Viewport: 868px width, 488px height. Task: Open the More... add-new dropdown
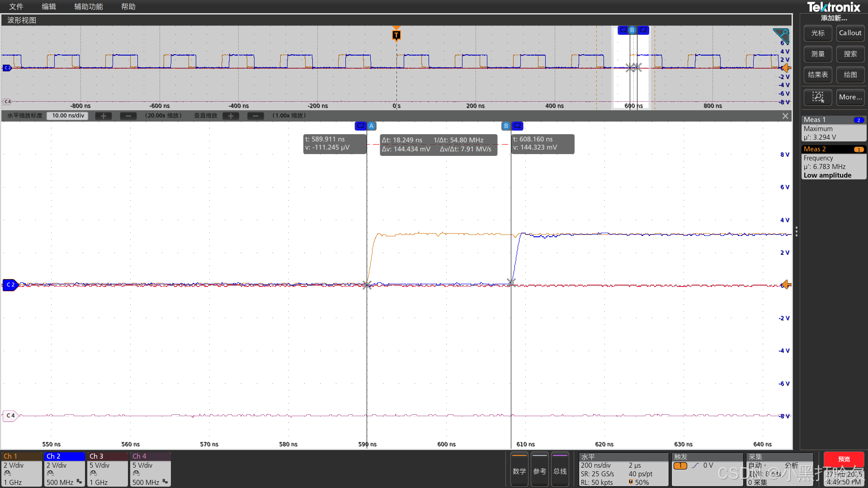[850, 97]
